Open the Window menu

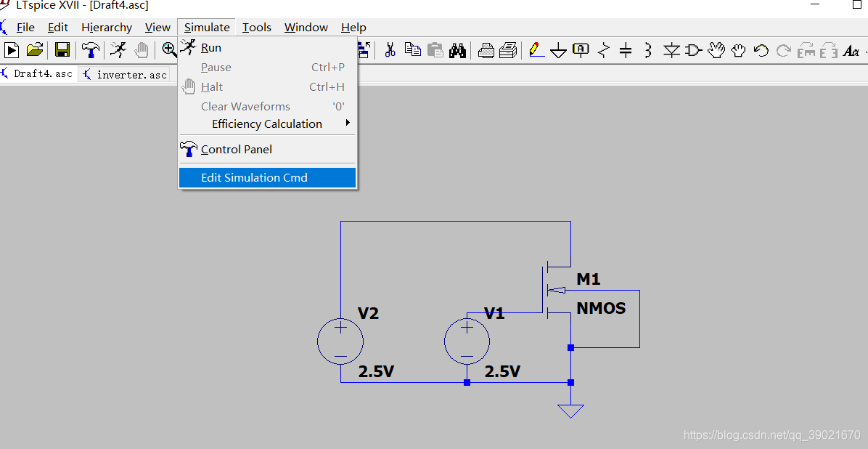(x=306, y=27)
